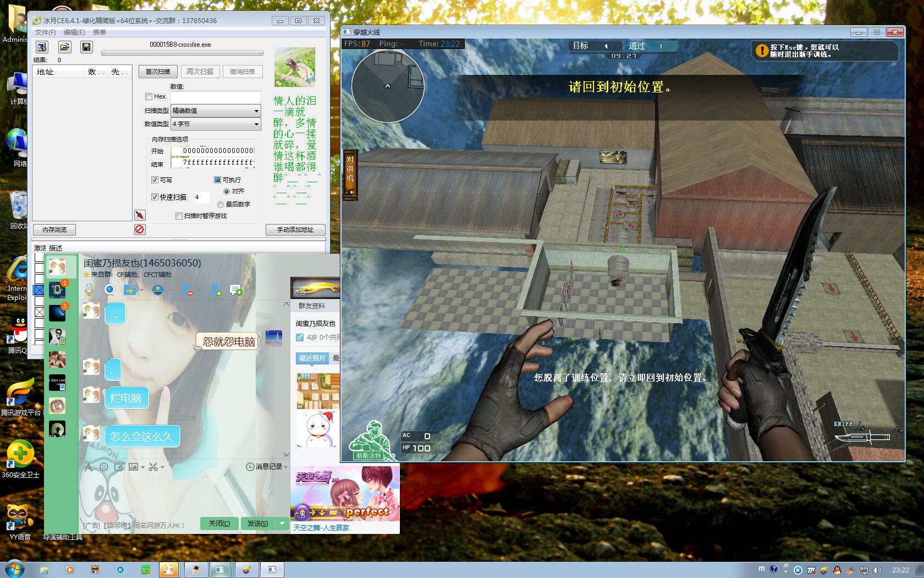Viewport: 924px width, 578px height.
Task: Click the add-friend icon with green plus
Action: click(x=215, y=290)
